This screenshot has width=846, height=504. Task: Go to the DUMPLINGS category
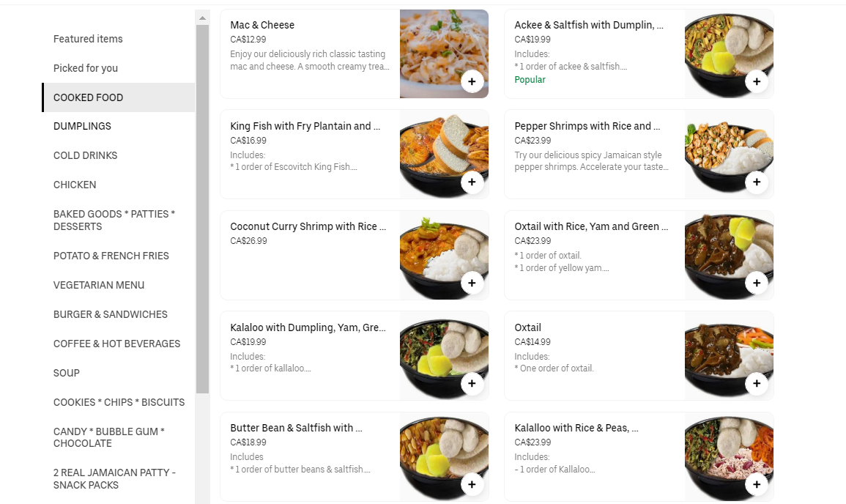pos(82,126)
